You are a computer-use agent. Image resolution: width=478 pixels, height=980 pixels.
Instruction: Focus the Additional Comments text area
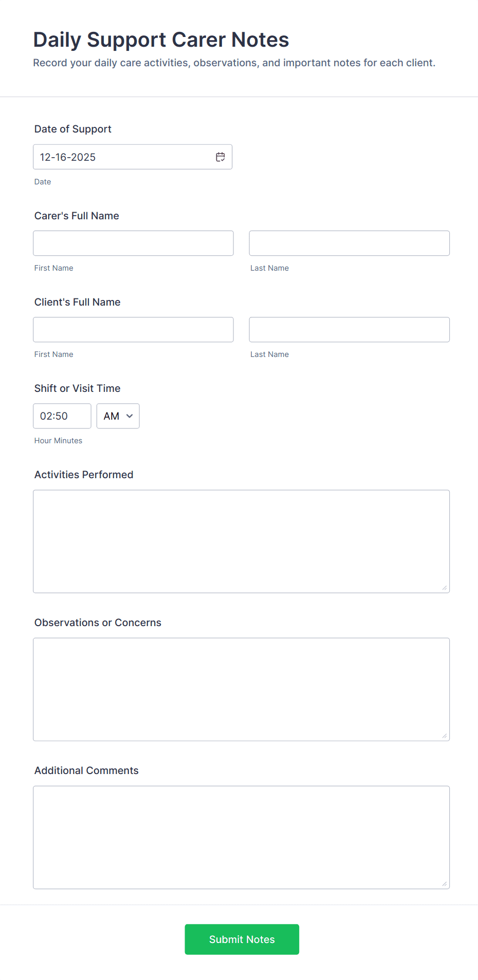pyautogui.click(x=241, y=837)
